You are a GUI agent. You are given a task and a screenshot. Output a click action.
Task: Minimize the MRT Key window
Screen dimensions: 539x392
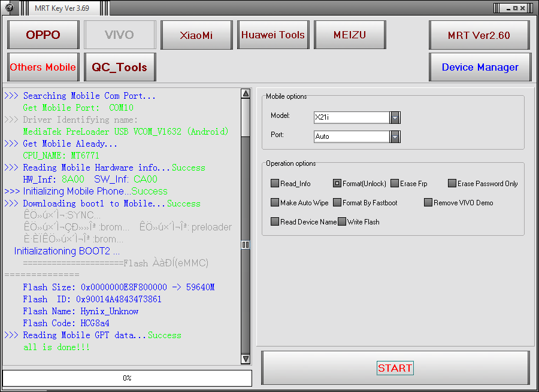point(508,8)
